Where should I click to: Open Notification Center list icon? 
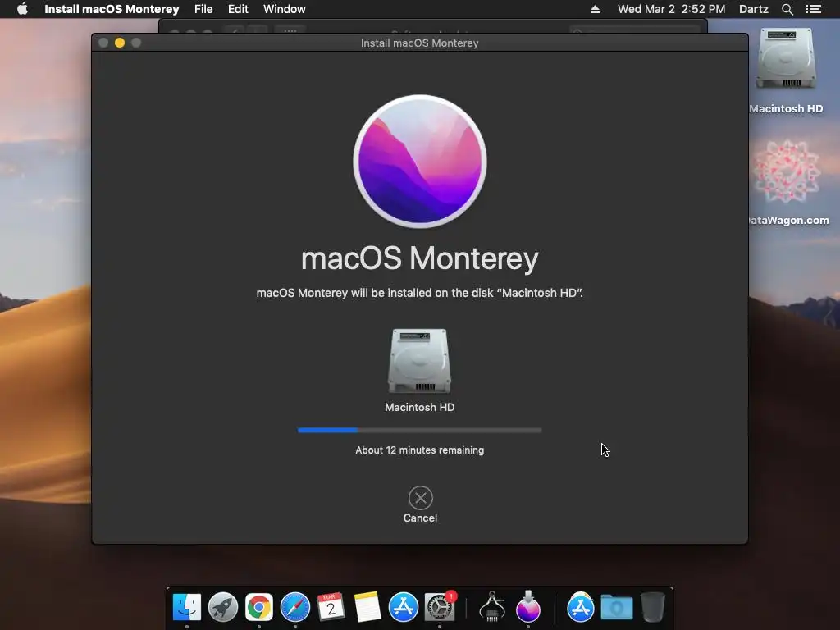(x=813, y=9)
